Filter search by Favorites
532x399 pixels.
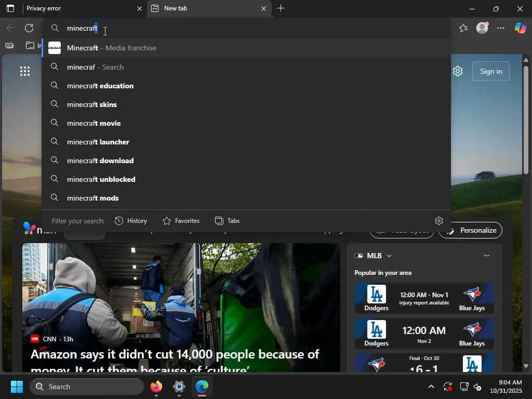(181, 221)
